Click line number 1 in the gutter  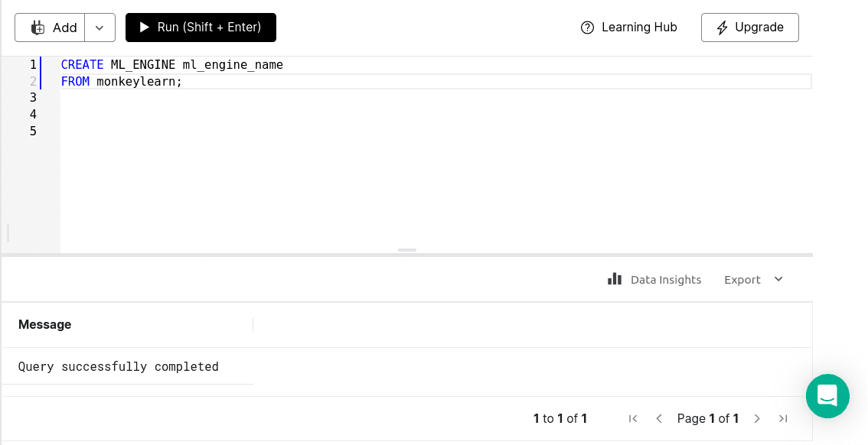[33, 65]
